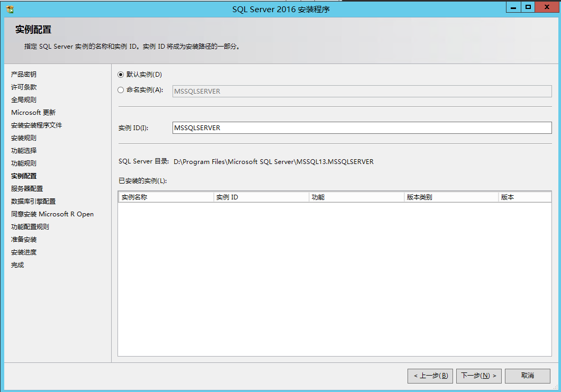Select 许可条款 step in sidebar

point(24,87)
